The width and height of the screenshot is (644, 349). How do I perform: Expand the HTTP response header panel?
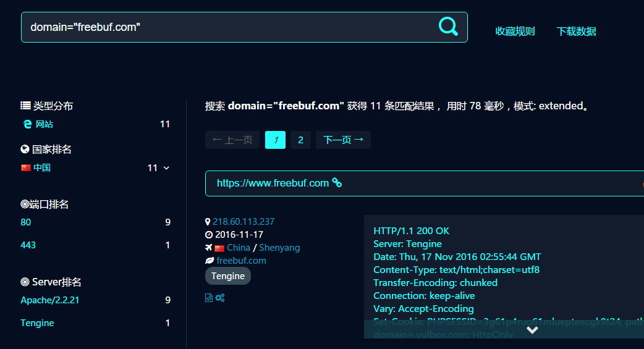tap(532, 330)
